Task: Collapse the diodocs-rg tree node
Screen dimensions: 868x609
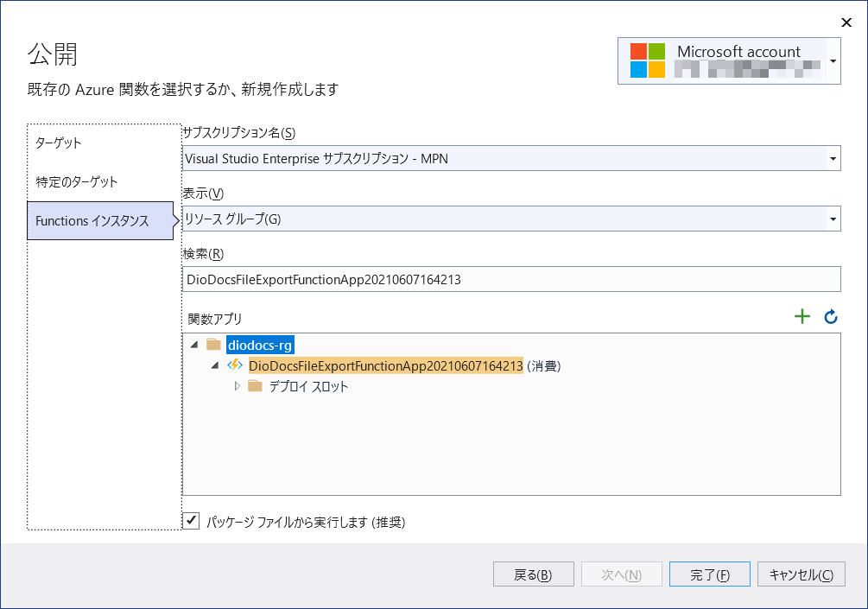Action: click(194, 345)
